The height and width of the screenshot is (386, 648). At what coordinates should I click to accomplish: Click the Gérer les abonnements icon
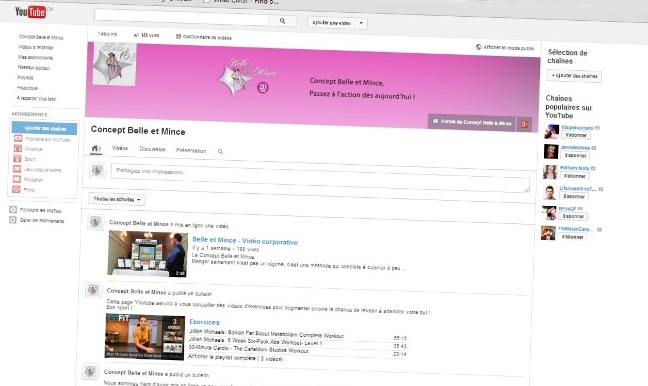[12, 220]
